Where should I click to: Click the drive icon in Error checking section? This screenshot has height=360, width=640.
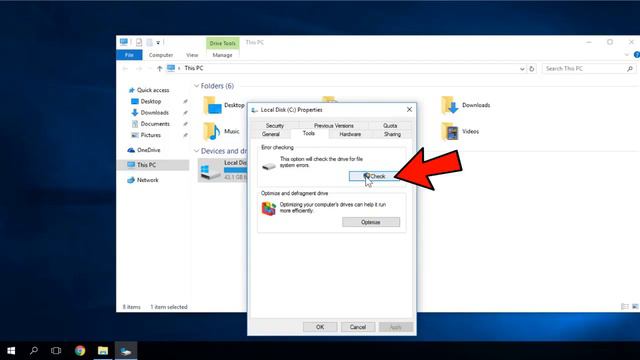click(x=269, y=166)
